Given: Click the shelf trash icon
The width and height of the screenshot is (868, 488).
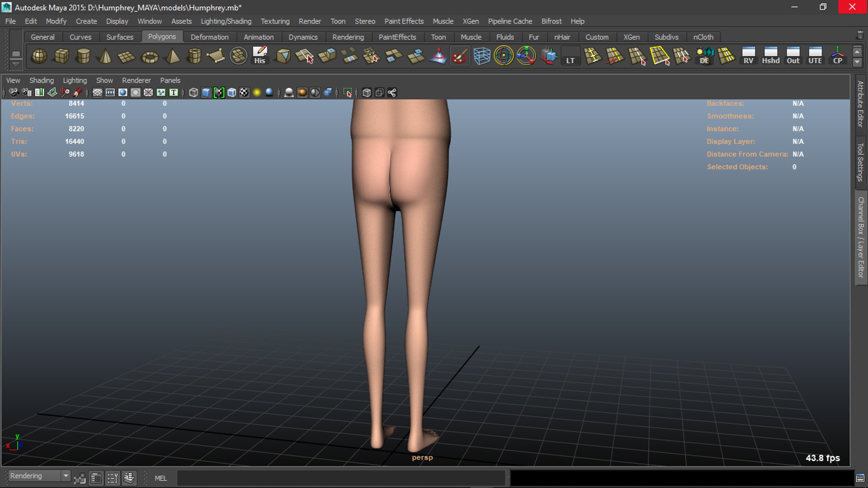Looking at the screenshot, I should click(860, 35).
